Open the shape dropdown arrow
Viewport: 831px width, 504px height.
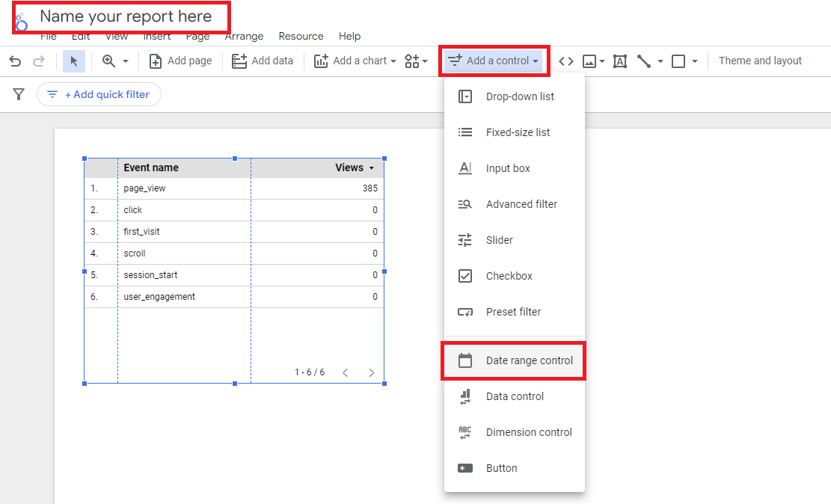coord(695,61)
